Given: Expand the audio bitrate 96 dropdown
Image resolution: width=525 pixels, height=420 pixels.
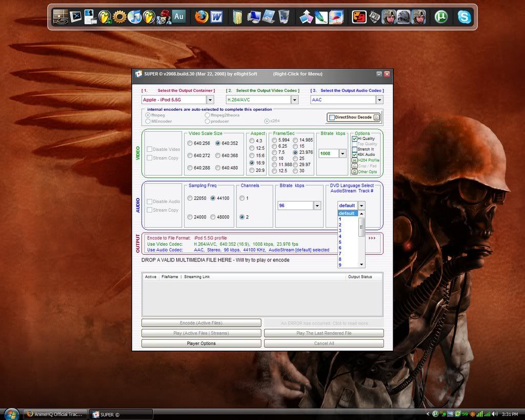Looking at the screenshot, I should [x=317, y=206].
